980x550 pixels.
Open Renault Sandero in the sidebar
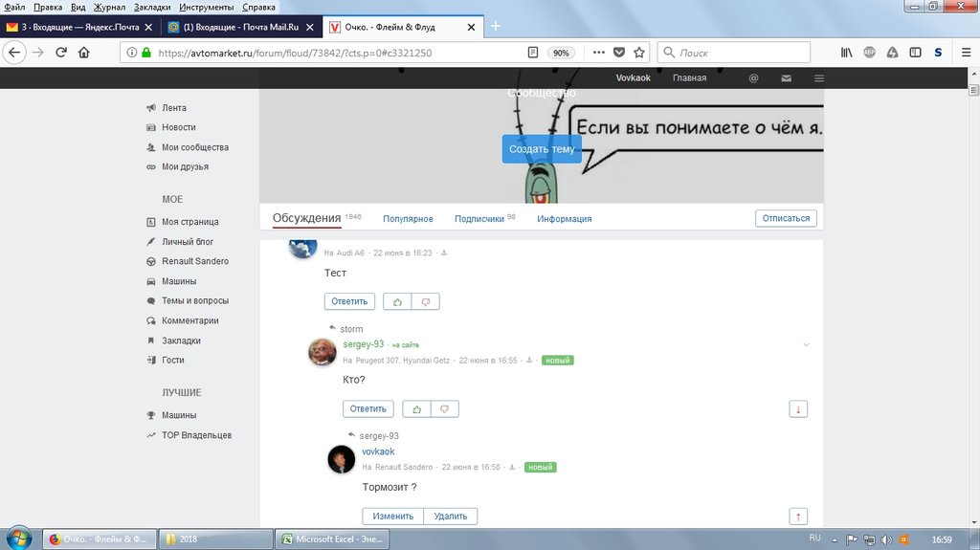[195, 261]
